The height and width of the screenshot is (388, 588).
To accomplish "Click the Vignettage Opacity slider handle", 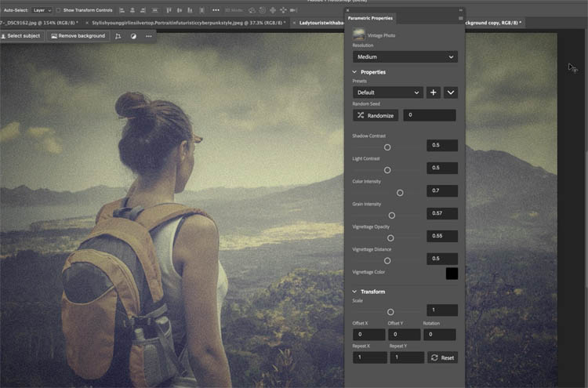I will pos(390,238).
